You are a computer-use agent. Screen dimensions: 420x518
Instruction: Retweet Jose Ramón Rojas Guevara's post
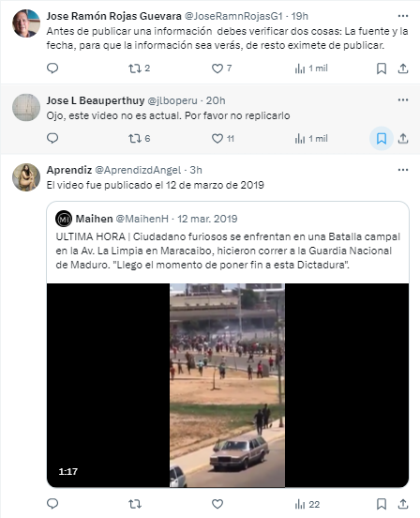click(139, 69)
